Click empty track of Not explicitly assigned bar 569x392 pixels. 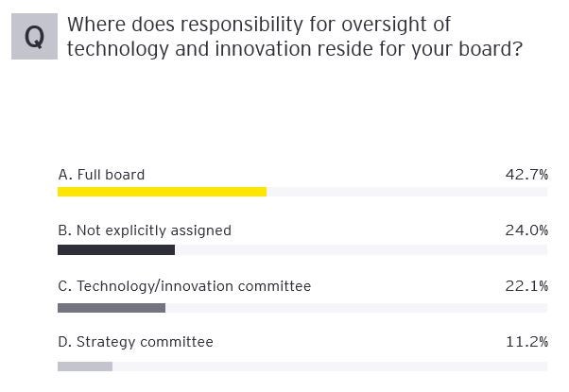point(359,250)
